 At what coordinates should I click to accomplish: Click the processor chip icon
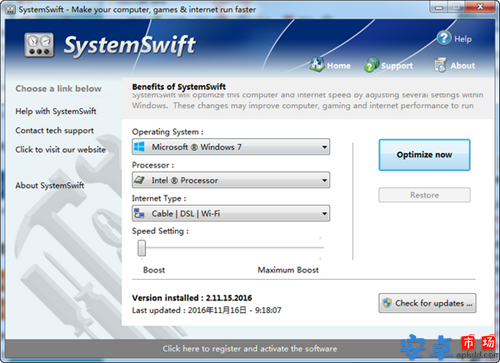tap(139, 180)
